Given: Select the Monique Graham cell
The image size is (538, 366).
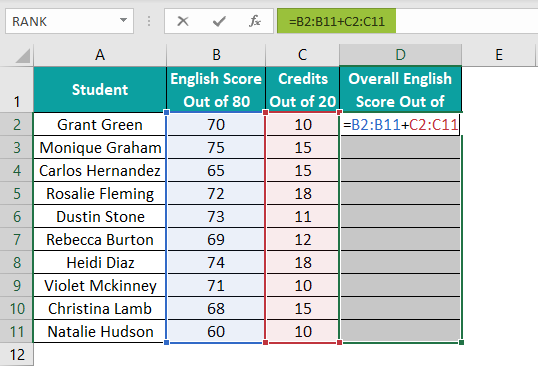Looking at the screenshot, I should (100, 147).
